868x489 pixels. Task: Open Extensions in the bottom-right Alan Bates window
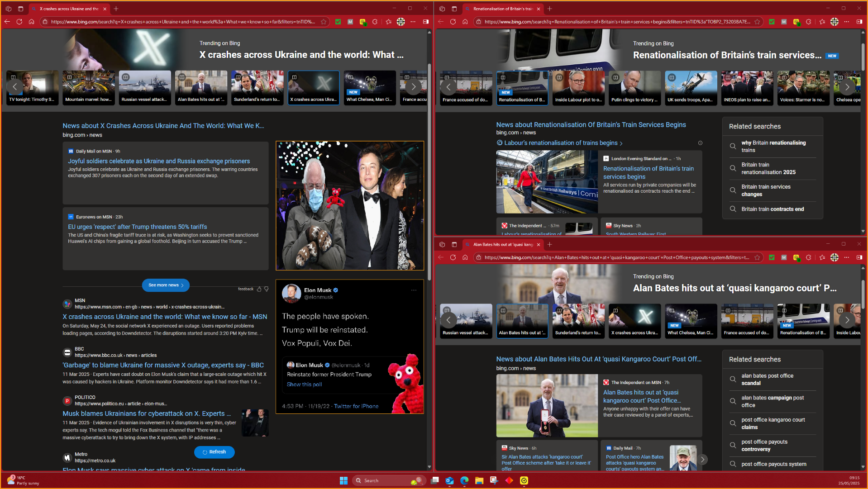point(808,257)
